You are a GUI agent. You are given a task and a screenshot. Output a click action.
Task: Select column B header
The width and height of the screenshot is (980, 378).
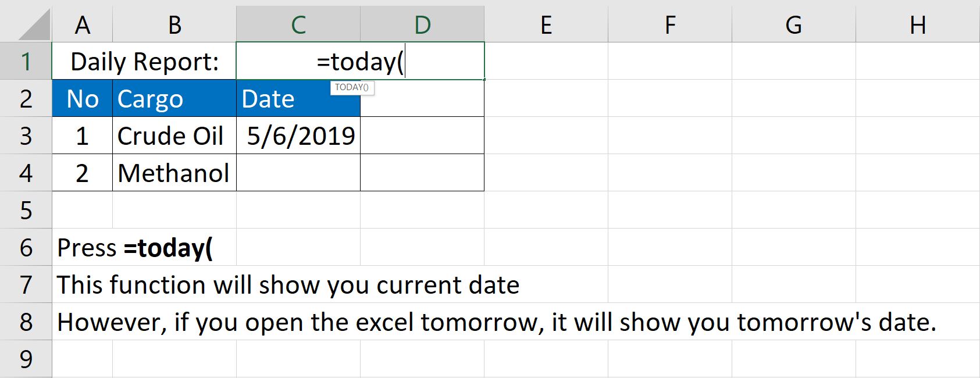pyautogui.click(x=174, y=25)
